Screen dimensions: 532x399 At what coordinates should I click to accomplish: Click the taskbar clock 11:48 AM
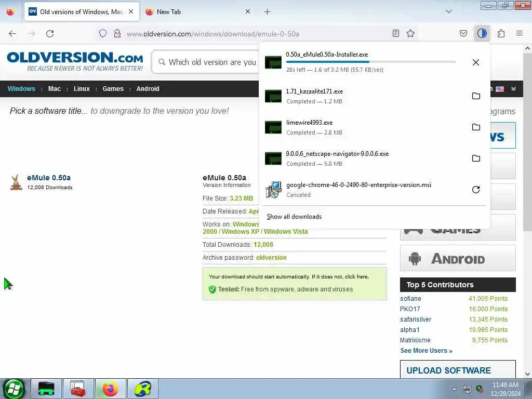pos(505,385)
